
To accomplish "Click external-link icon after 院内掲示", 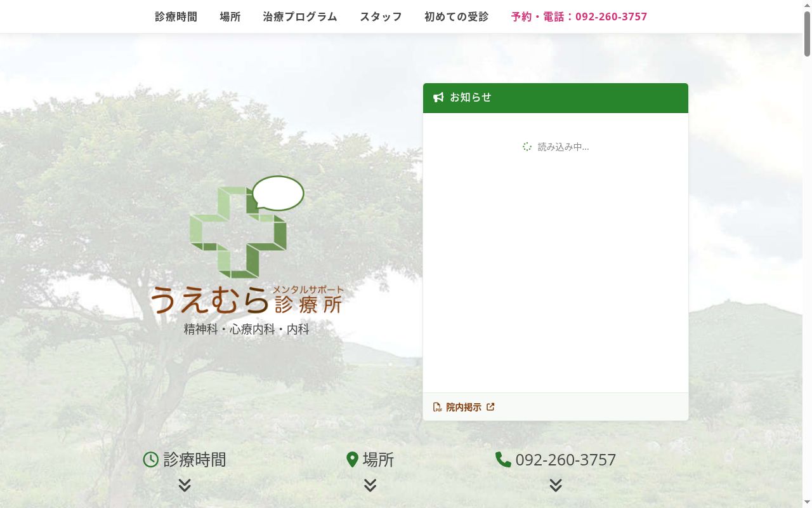I will 490,407.
